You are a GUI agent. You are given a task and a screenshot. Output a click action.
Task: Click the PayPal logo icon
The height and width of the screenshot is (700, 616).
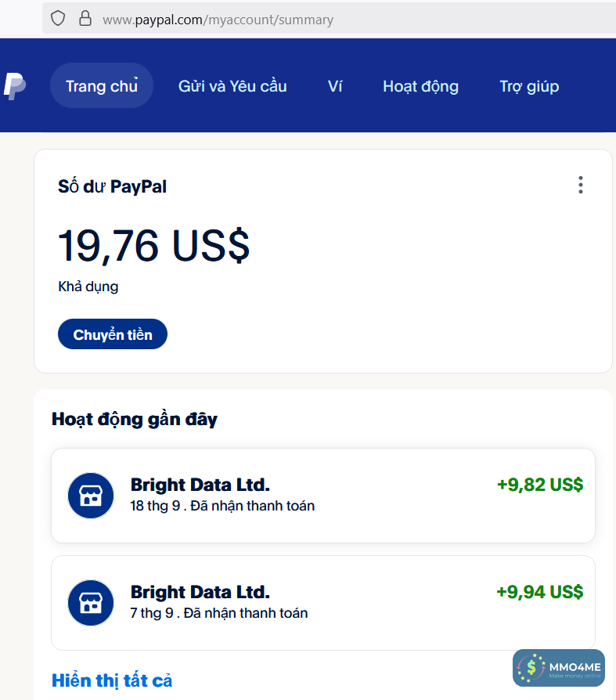(x=15, y=86)
